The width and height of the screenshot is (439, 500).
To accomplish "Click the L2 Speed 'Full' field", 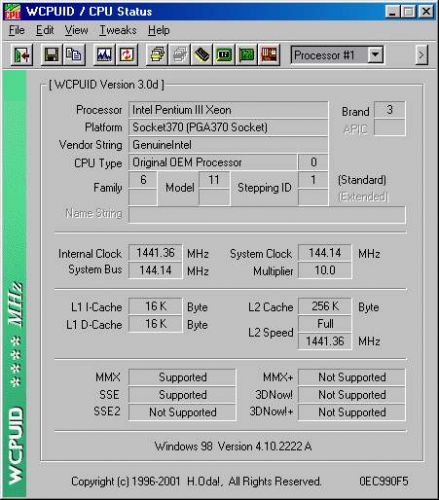I will tap(325, 324).
